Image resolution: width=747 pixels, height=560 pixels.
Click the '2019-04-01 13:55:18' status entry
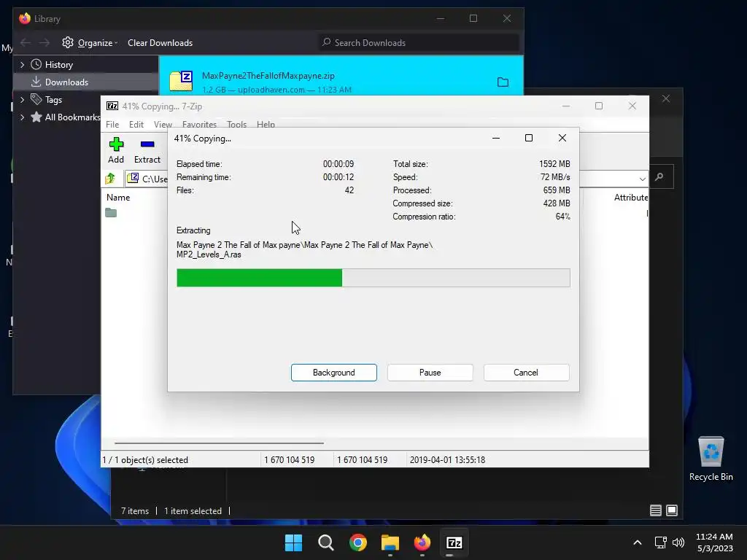pos(447,460)
